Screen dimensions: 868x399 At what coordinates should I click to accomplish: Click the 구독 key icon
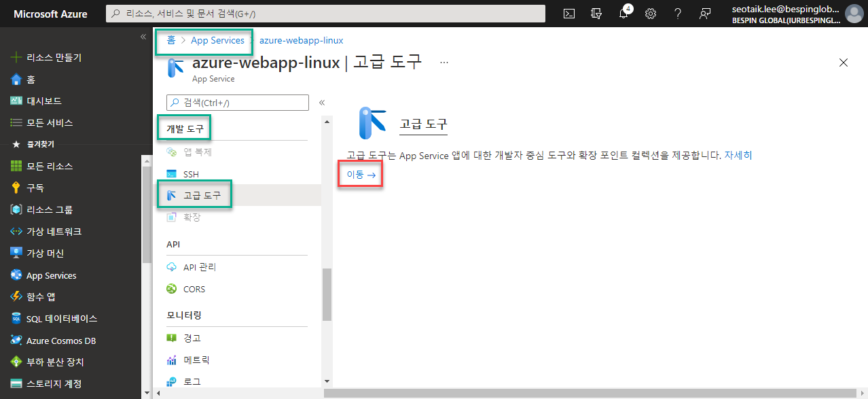[x=17, y=188]
